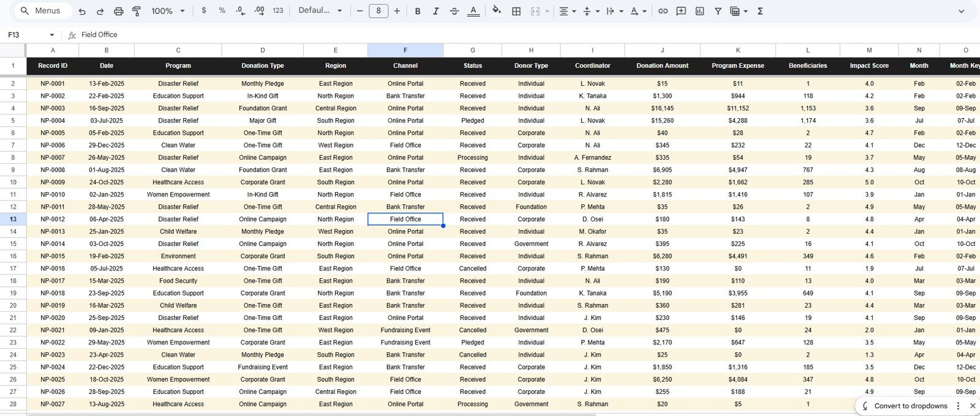Click the Undo arrow icon
This screenshot has height=416, width=980.
pyautogui.click(x=82, y=11)
